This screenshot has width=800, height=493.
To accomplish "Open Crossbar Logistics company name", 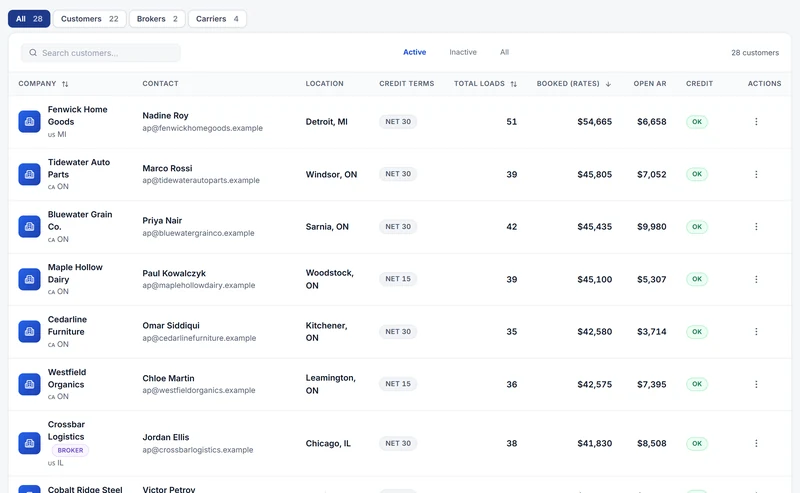I will click(66, 431).
